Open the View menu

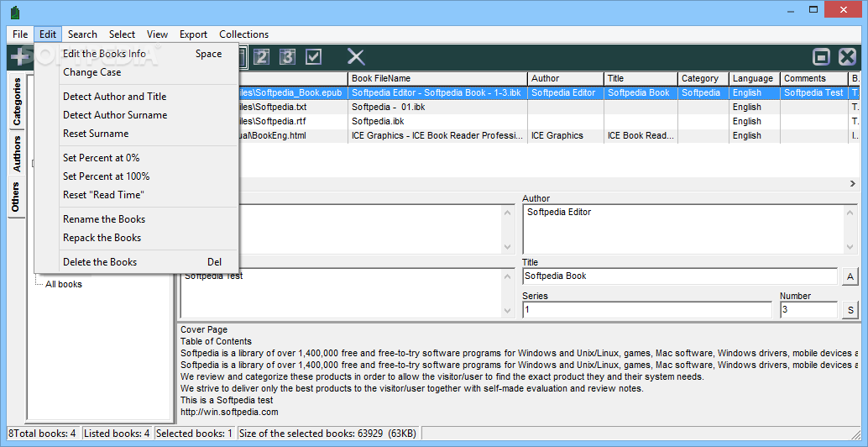click(x=157, y=34)
